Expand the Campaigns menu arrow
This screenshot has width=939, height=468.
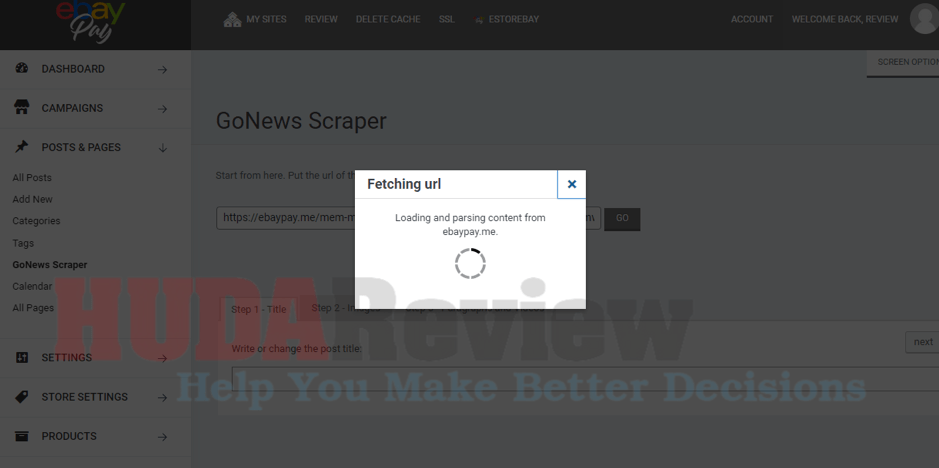tap(162, 109)
